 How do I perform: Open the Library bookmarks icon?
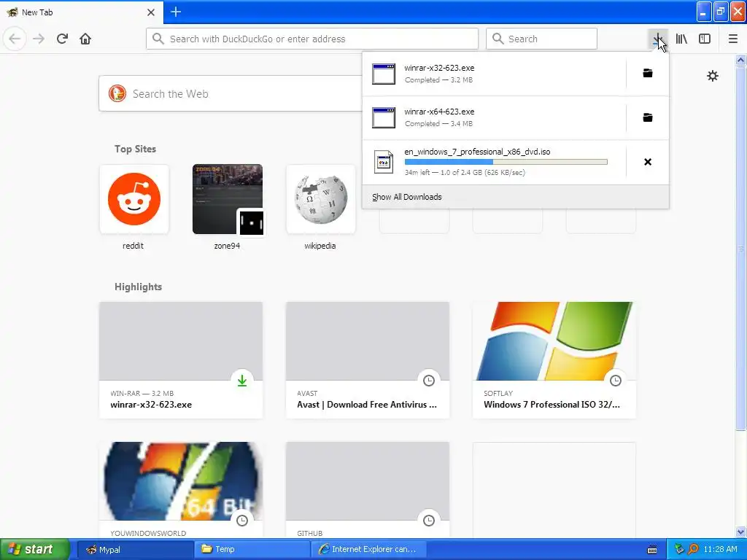(681, 39)
